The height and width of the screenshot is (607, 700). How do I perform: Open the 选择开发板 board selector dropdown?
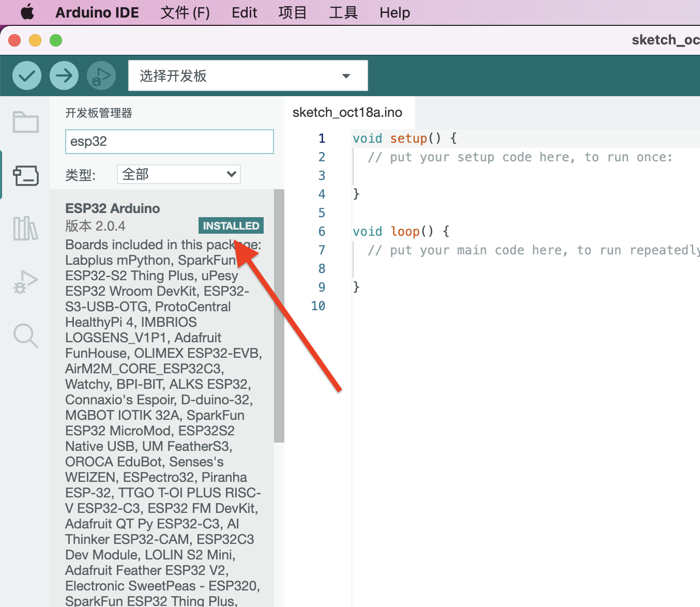248,75
